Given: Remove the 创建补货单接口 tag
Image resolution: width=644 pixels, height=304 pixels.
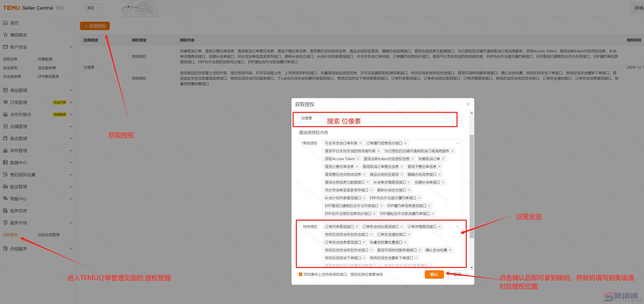Looking at the screenshot, I should (443, 182).
